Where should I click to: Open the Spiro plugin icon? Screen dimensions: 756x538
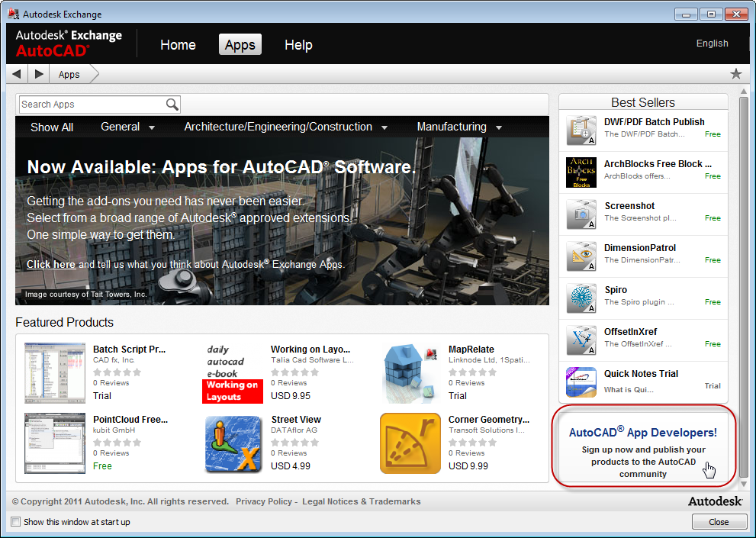(581, 298)
